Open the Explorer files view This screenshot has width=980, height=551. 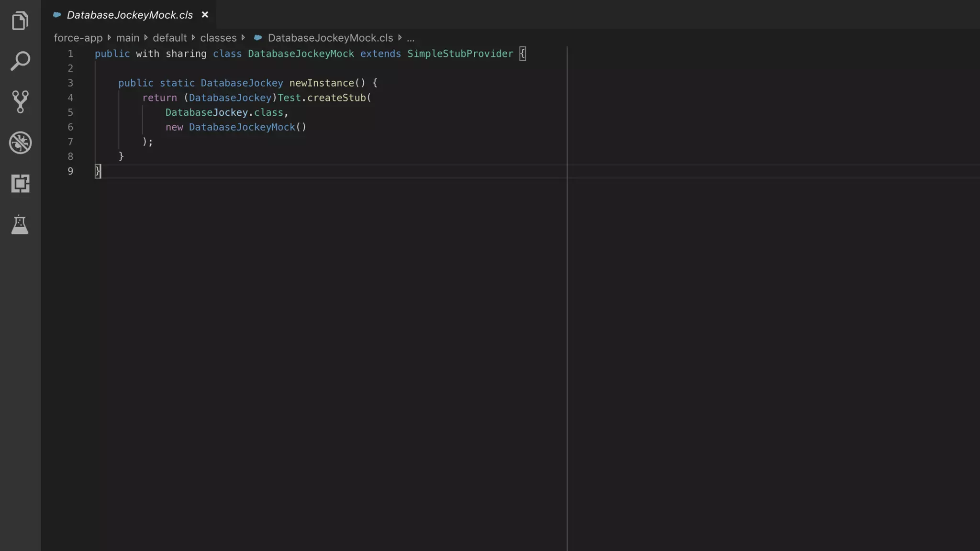[20, 21]
